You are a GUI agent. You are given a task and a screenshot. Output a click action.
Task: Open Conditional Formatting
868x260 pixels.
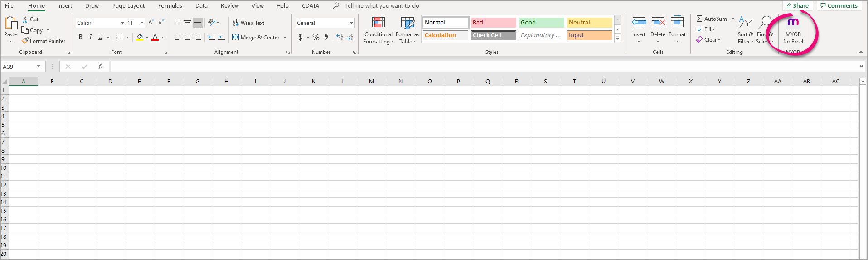click(378, 30)
